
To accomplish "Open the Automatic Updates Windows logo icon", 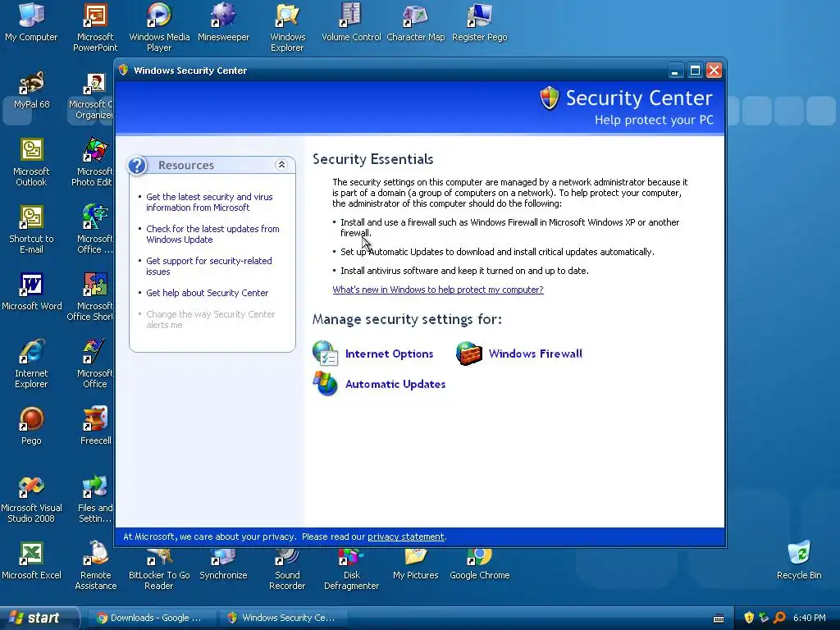I will pyautogui.click(x=325, y=384).
